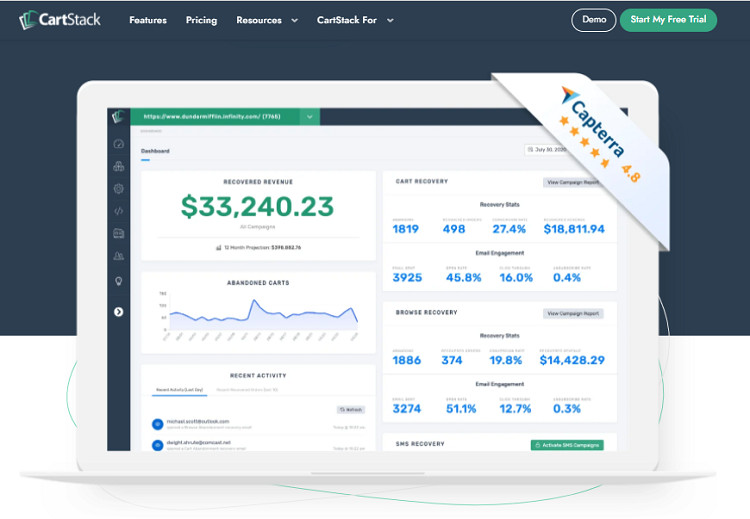
Task: Click View Campaign Report under Browse Recovery
Action: (x=573, y=313)
